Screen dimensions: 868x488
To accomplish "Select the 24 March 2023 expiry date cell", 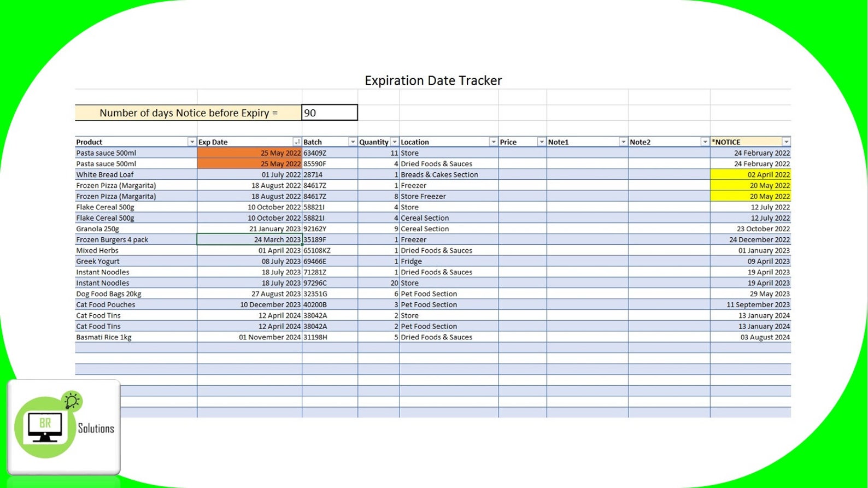I will [x=249, y=240].
